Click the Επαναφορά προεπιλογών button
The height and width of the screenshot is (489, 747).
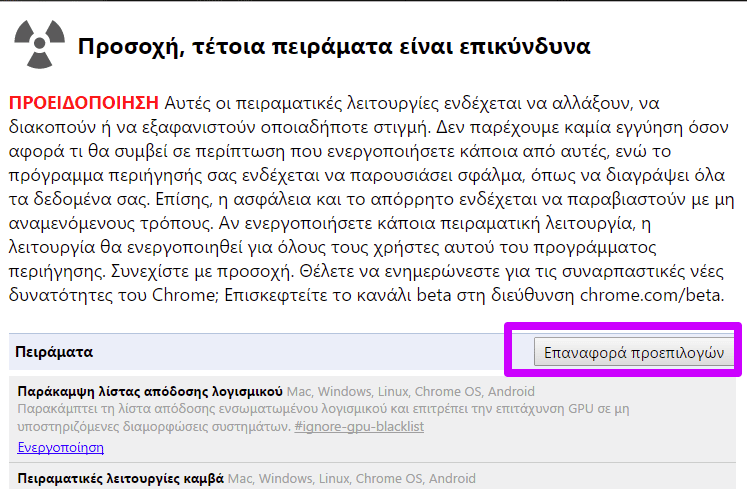pos(634,352)
